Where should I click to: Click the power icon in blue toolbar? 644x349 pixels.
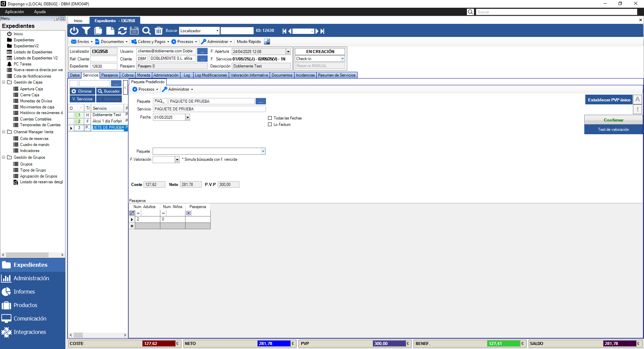pos(74,31)
